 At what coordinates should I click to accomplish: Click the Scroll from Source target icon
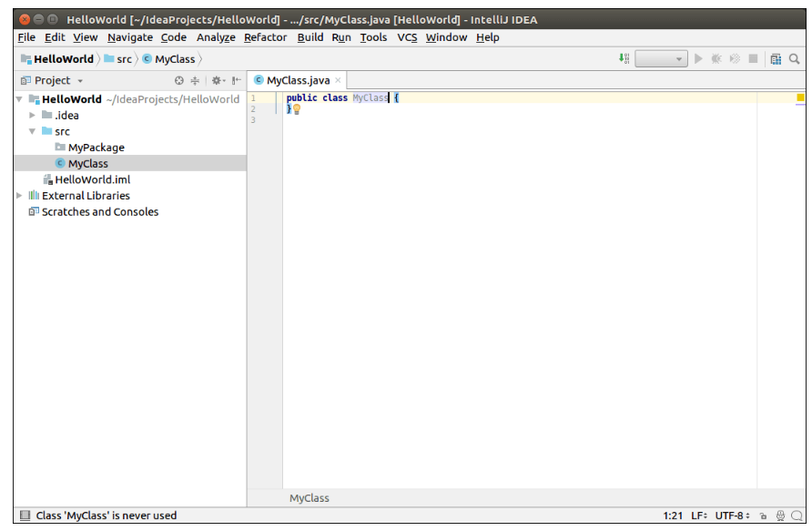tap(179, 80)
